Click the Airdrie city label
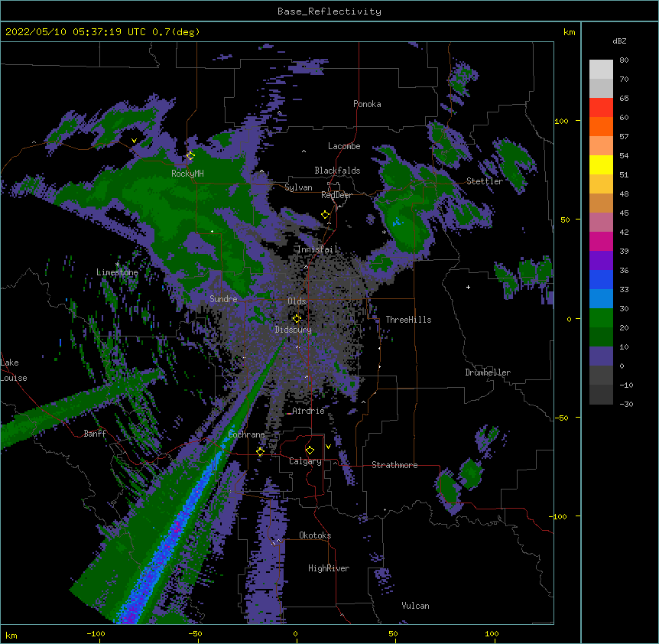659x644 pixels. click(x=309, y=411)
